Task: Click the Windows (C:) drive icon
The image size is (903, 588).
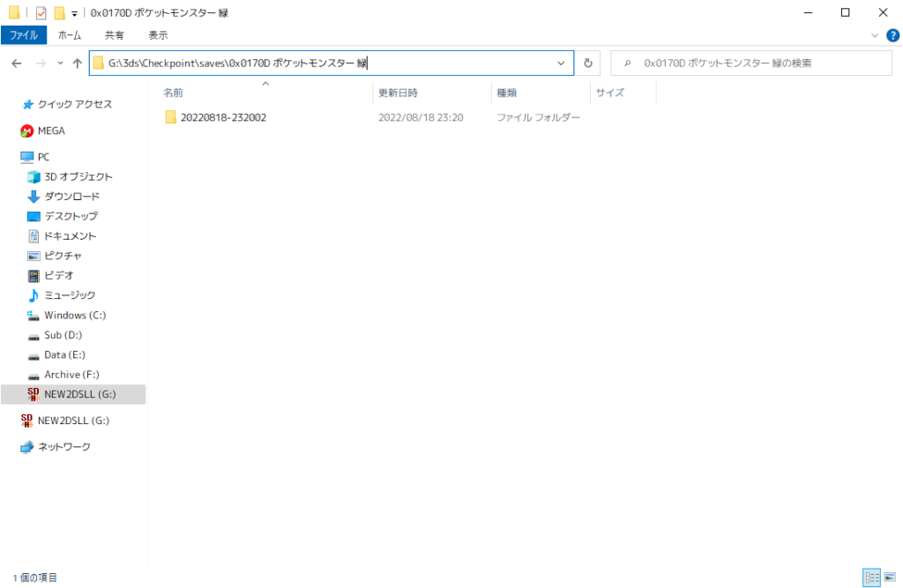Action: coord(34,315)
